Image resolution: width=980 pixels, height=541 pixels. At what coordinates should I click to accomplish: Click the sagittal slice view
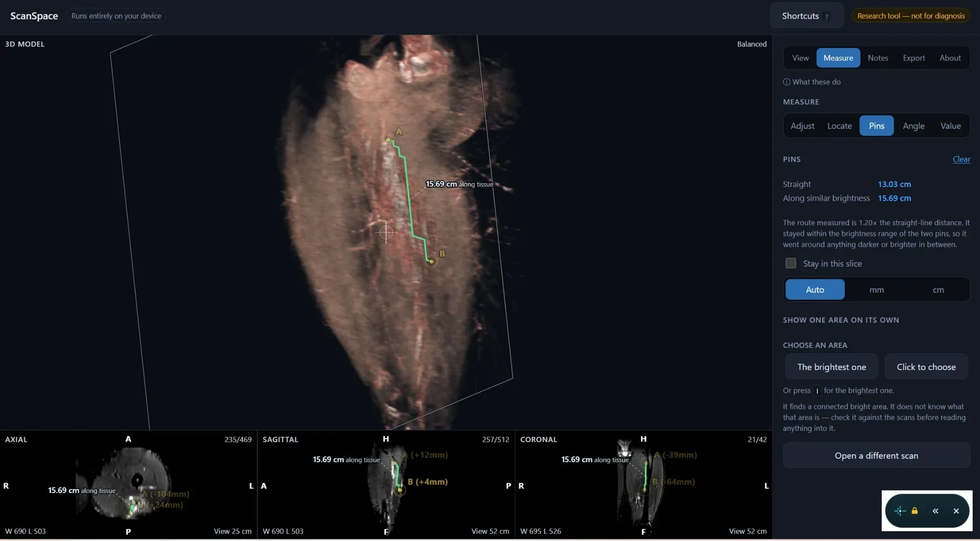pyautogui.click(x=386, y=485)
